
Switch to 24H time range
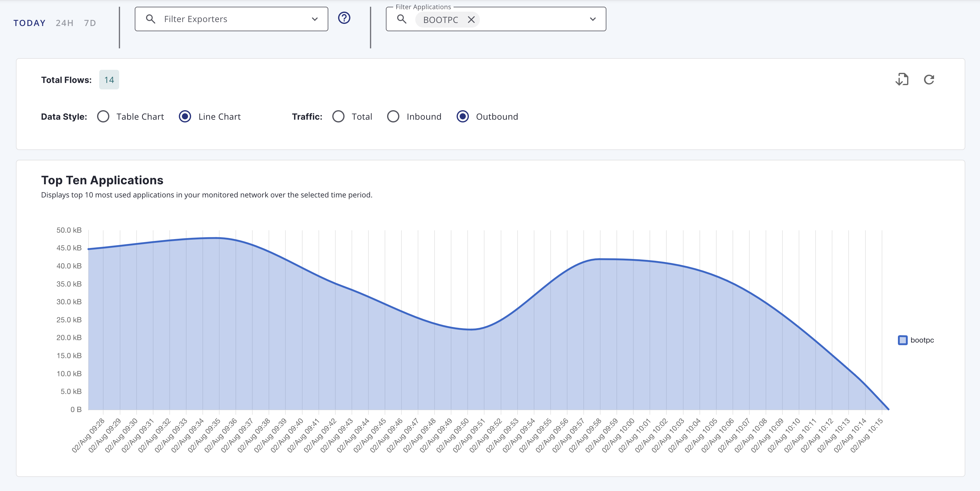tap(64, 23)
